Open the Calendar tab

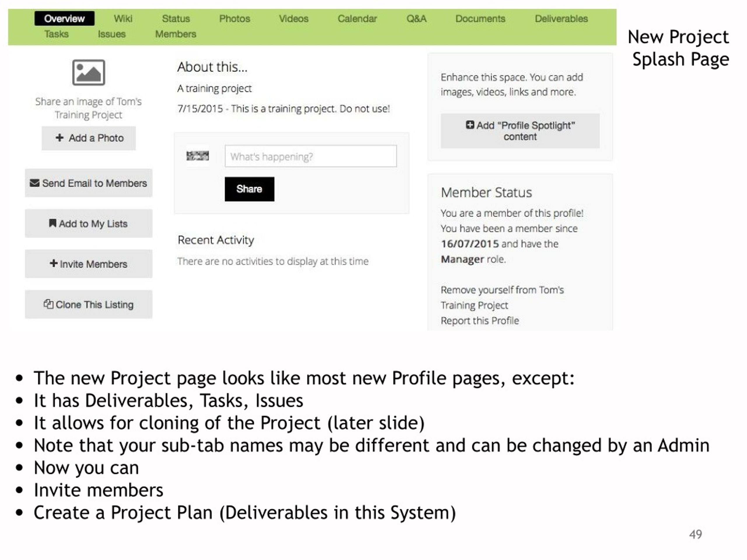coord(357,19)
